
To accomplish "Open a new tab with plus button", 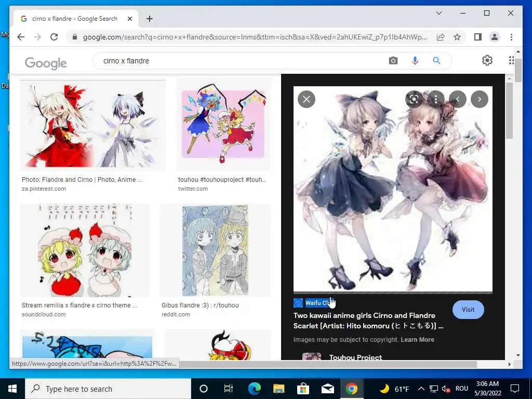I will pyautogui.click(x=150, y=19).
